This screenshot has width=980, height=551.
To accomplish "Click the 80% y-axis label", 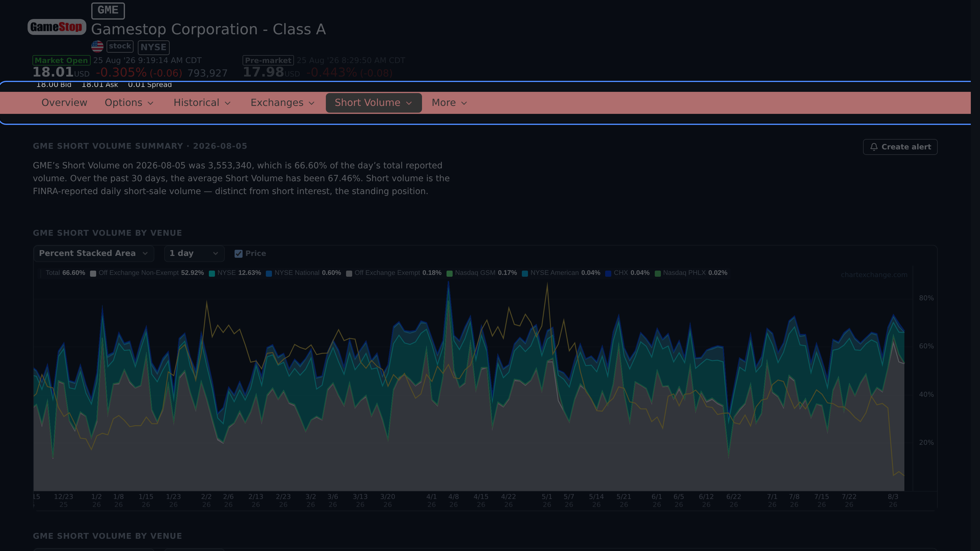I will (926, 298).
